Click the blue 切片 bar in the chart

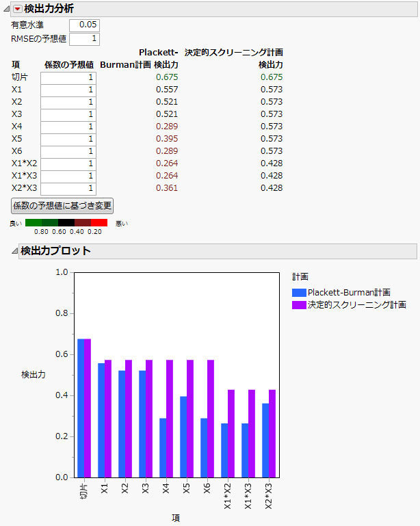(81, 408)
